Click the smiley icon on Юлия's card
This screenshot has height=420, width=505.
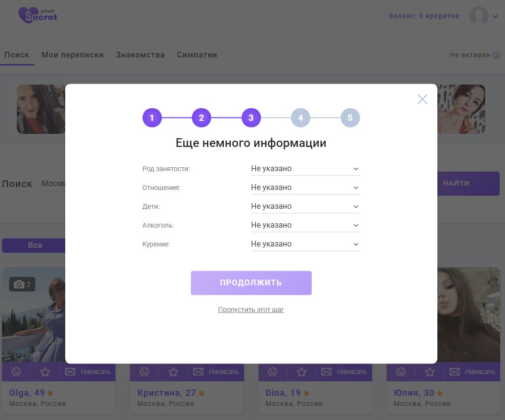401,372
